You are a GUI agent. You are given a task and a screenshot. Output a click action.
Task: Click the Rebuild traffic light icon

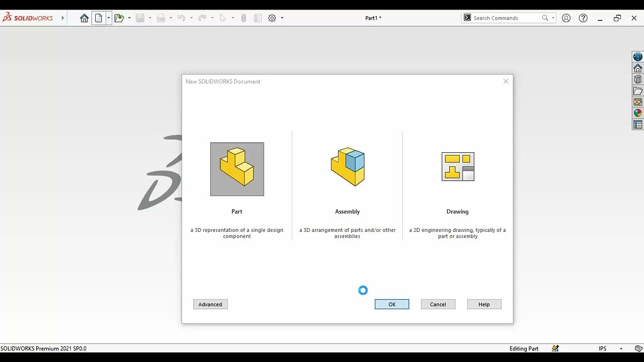(244, 18)
